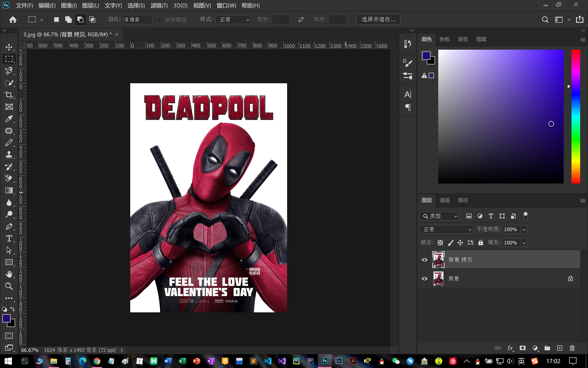The width and height of the screenshot is (588, 368).
Task: Open the 类型 layer filter dropdown
Action: pyautogui.click(x=439, y=216)
